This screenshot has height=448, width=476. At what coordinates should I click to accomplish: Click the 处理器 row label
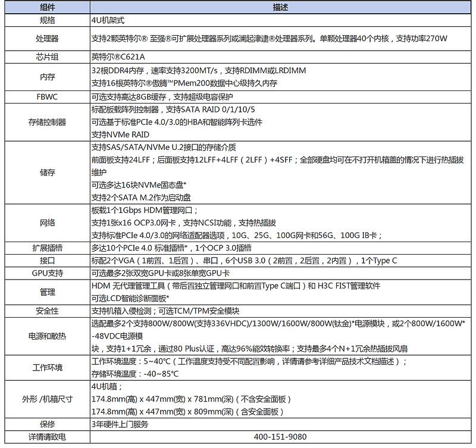48,39
